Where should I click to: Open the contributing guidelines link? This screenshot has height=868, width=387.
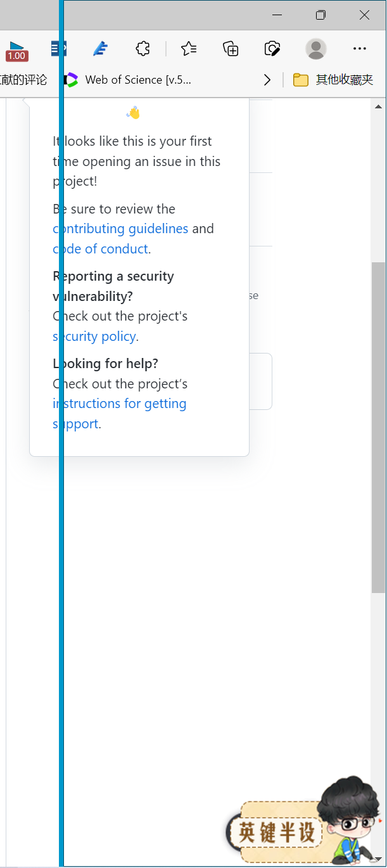point(120,229)
